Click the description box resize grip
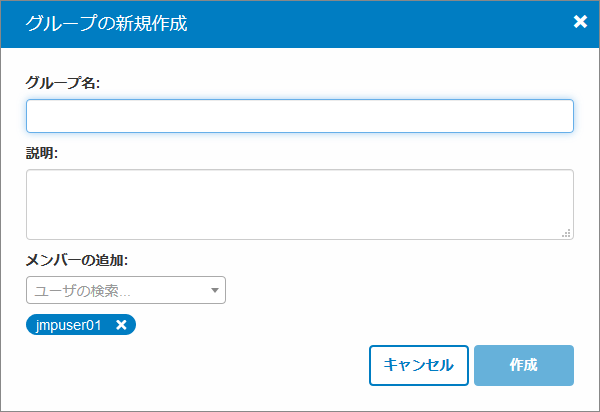Screen dimensions: 600x412 pos(566,233)
